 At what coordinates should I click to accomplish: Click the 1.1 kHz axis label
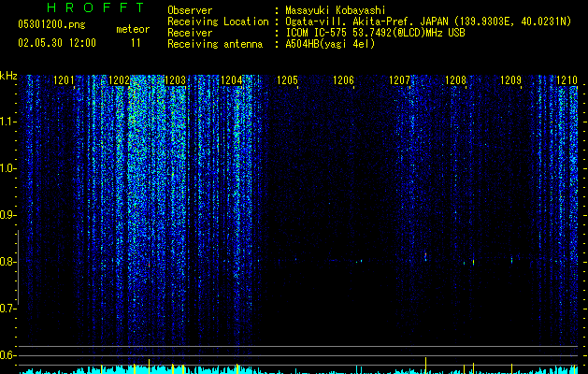click(7, 122)
